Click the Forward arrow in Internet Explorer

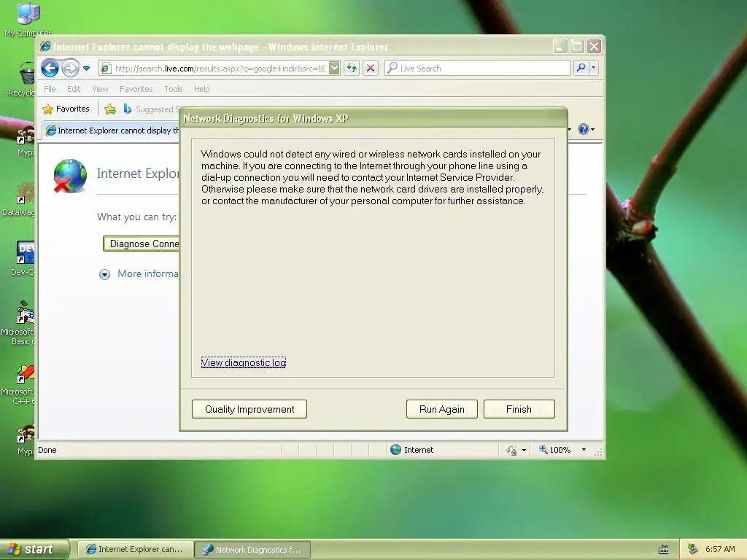pos(71,68)
